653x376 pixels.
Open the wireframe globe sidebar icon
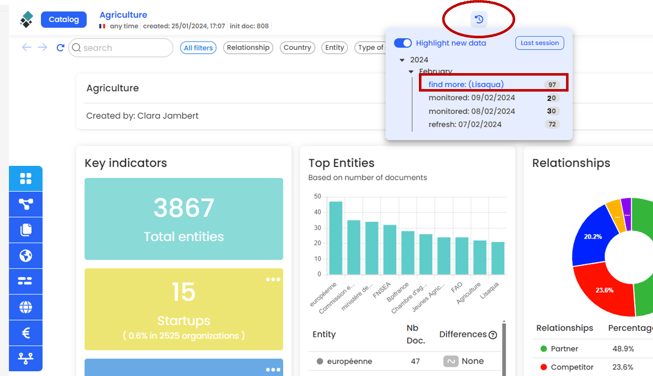[26, 307]
